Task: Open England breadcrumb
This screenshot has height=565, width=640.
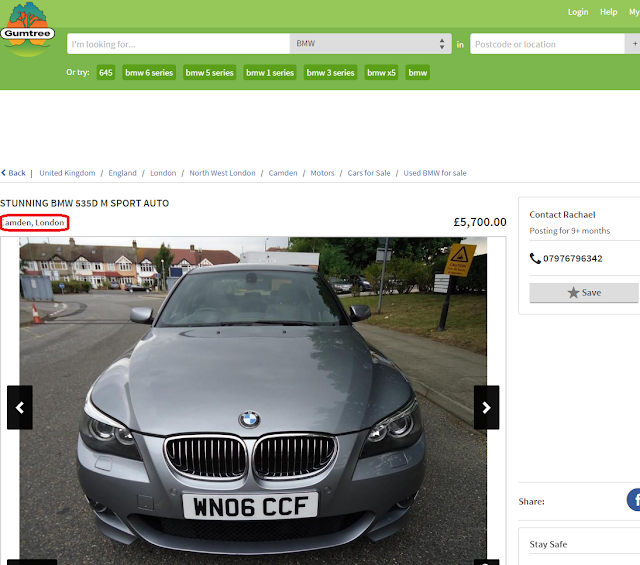Action: (x=122, y=173)
